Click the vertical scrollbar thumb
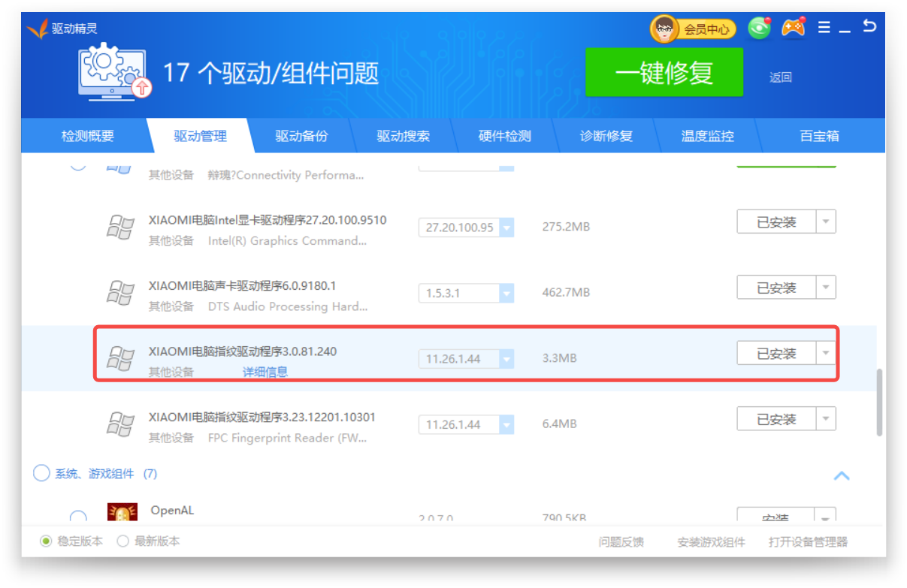Screen dimensions: 907x588 879,402
